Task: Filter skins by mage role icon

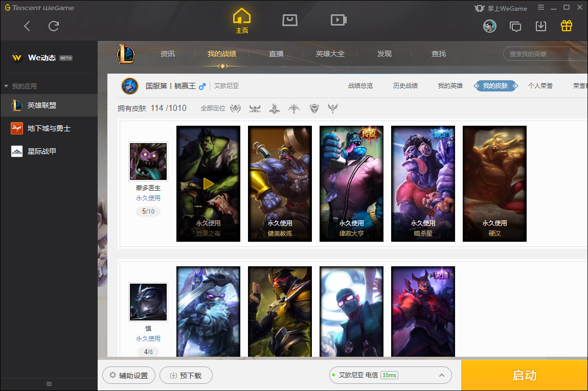Action: 275,109
